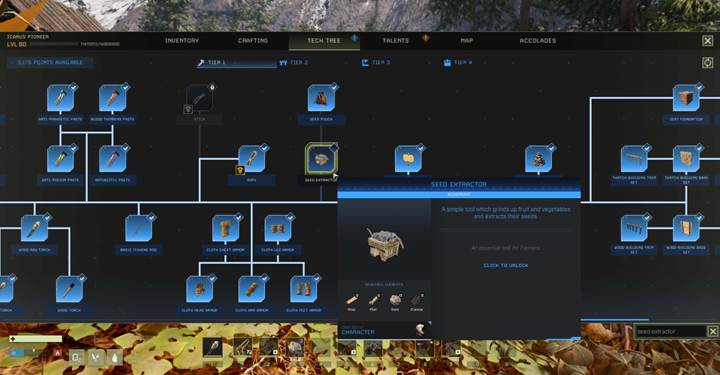Click the Tech Tree reset icon under the close button
This screenshot has height=375, width=720.
(708, 62)
